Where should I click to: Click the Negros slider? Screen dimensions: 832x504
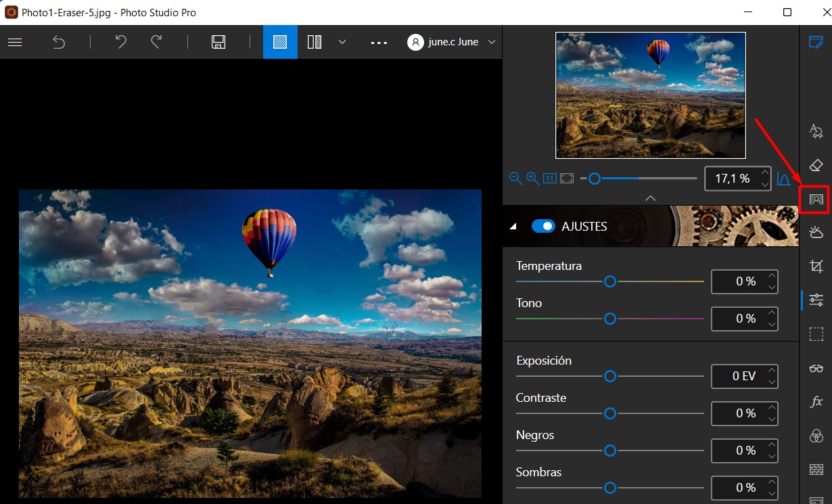(610, 450)
